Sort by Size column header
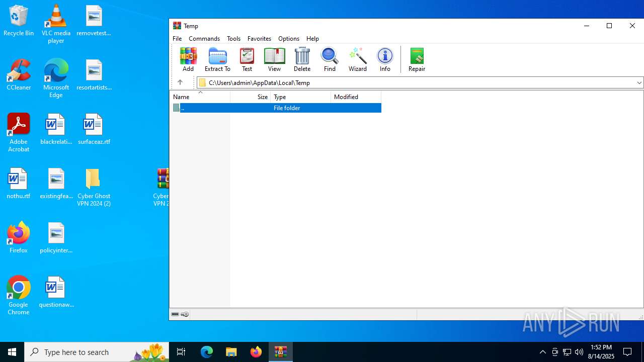 (x=251, y=97)
